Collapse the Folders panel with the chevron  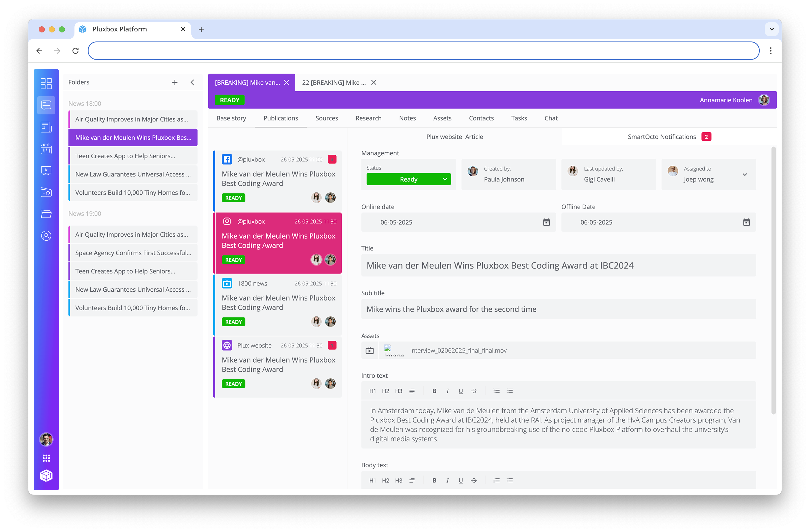[192, 82]
